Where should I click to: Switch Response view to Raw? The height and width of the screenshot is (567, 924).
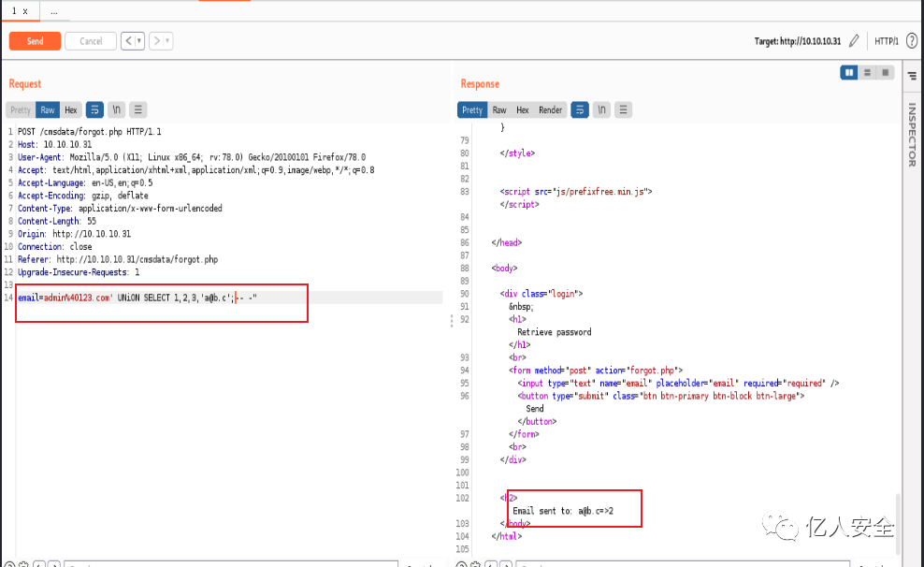(x=499, y=110)
